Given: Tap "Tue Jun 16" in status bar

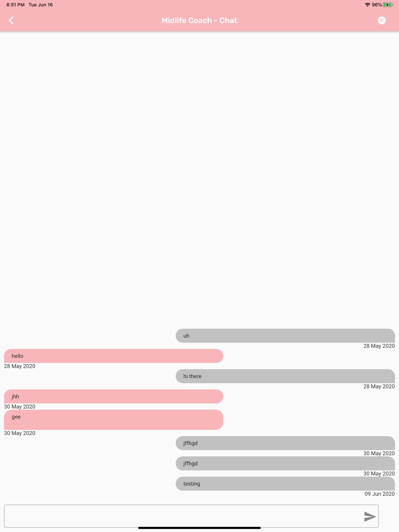Looking at the screenshot, I should click(x=41, y=5).
